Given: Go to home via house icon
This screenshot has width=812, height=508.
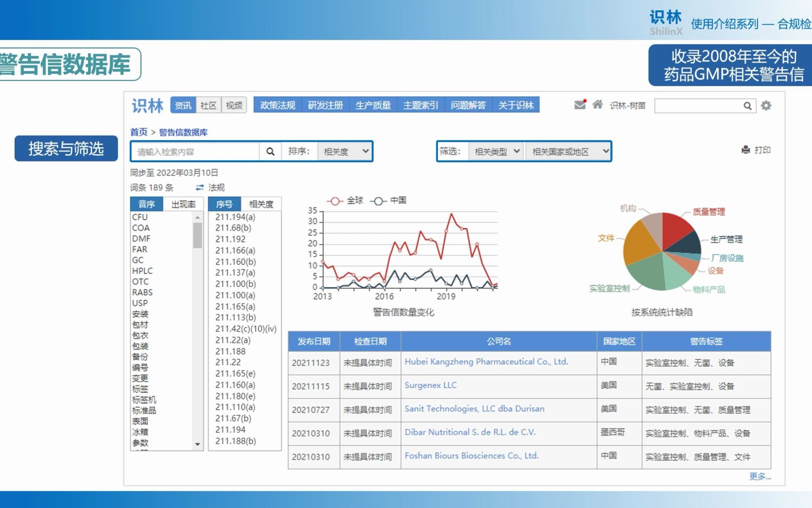Looking at the screenshot, I should tap(597, 104).
